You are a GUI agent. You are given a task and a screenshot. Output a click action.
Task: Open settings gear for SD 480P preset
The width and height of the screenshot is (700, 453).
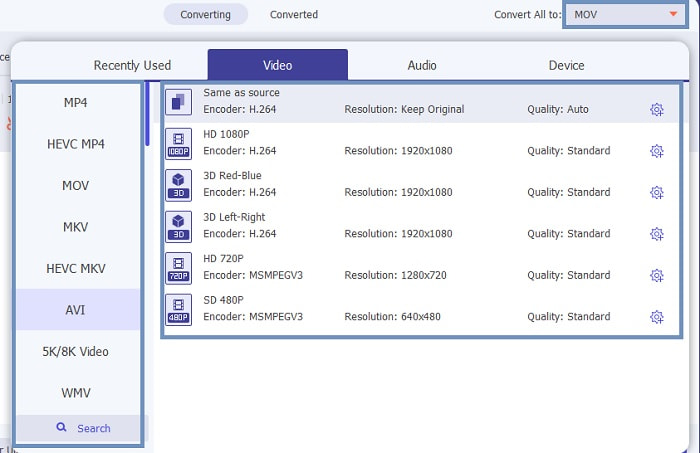(656, 317)
